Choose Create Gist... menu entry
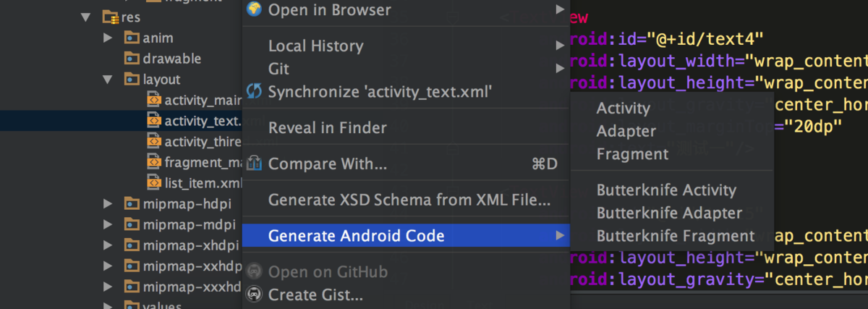Screen dimensions: 868x309 pos(406,295)
